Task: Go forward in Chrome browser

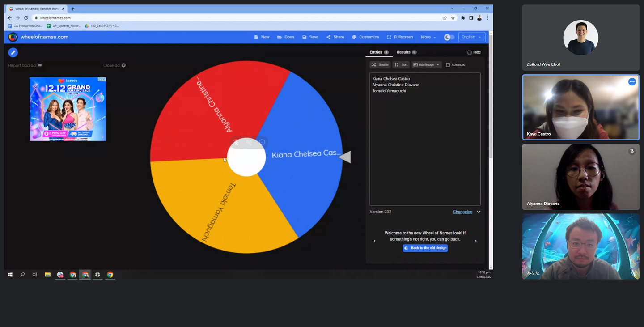Action: pyautogui.click(x=18, y=18)
